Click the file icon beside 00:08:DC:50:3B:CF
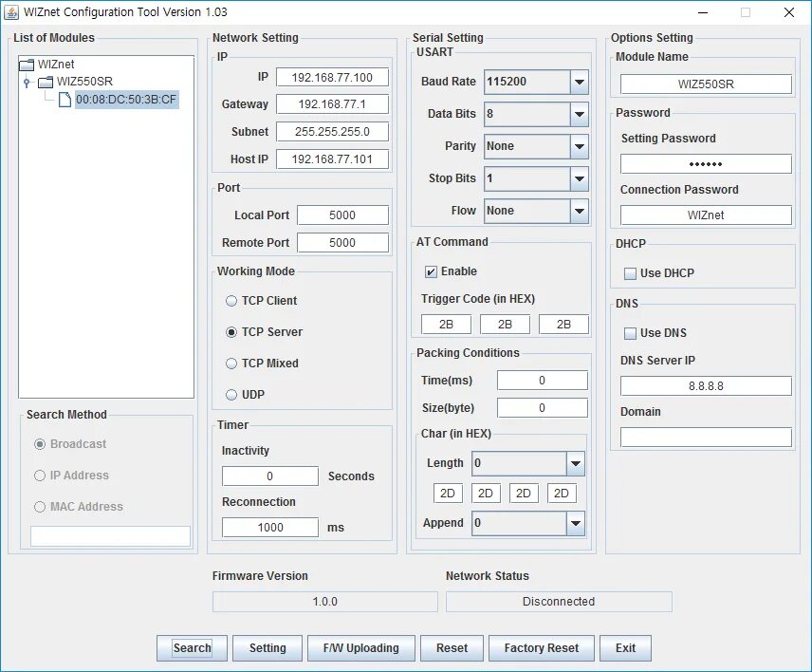 coord(65,99)
